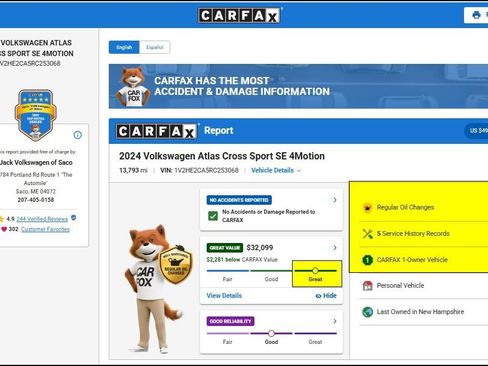Click 5 Service History Records text
The height and width of the screenshot is (366, 488).
tap(413, 233)
